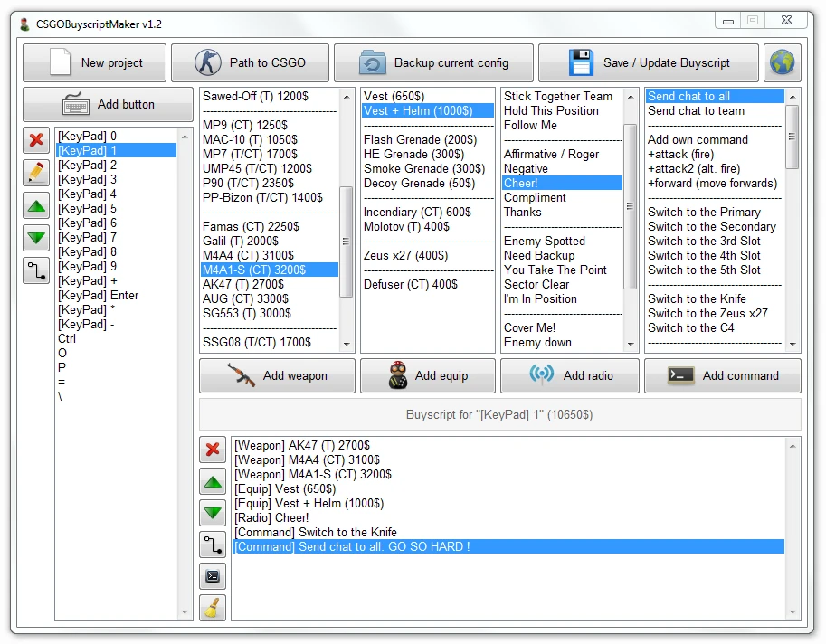This screenshot has width=826, height=644.
Task: Remove the highlighted buyscript entry via the red X icon
Action: (x=213, y=450)
